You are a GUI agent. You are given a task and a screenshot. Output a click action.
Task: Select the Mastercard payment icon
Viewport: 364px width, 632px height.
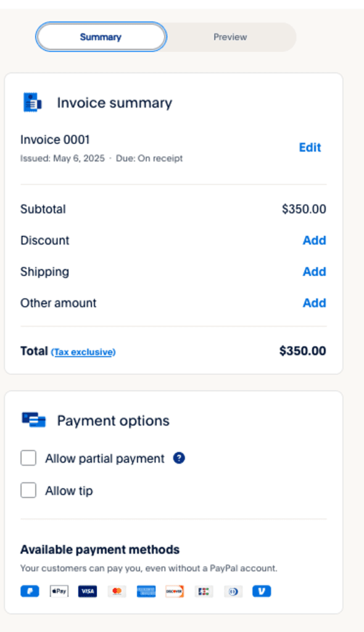[x=117, y=591]
